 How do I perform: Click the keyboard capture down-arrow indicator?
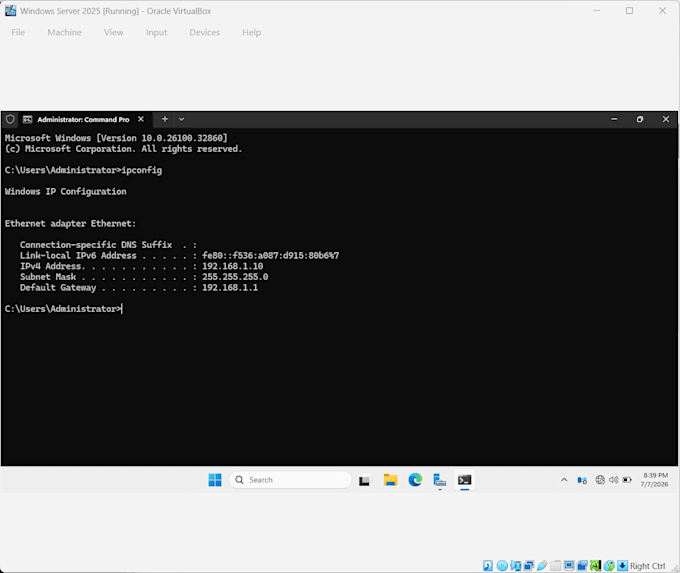(x=622, y=565)
